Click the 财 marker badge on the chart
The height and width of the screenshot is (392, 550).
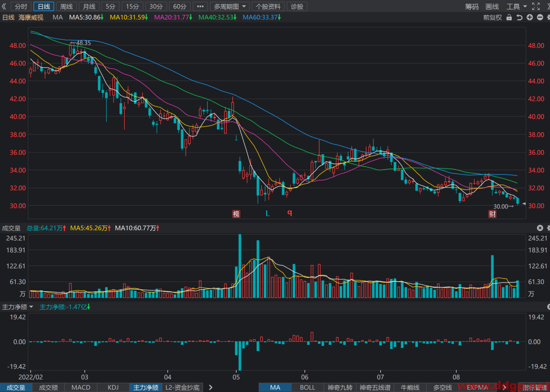492,214
